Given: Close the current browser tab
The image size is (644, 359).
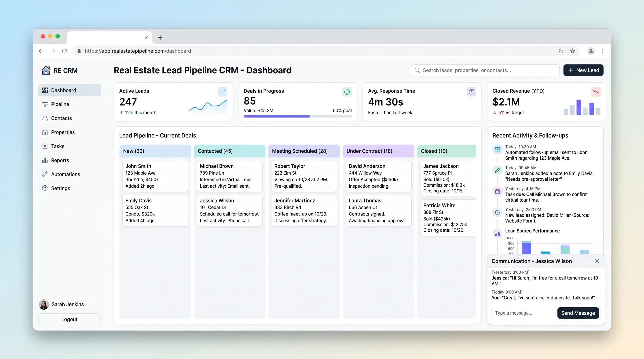Looking at the screenshot, I should click(146, 37).
